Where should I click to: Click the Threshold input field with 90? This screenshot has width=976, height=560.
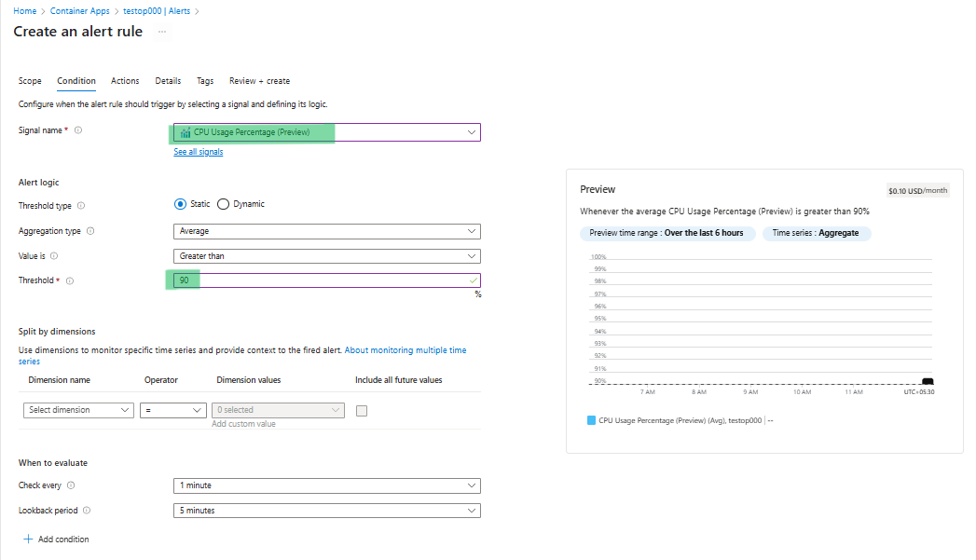(x=327, y=280)
